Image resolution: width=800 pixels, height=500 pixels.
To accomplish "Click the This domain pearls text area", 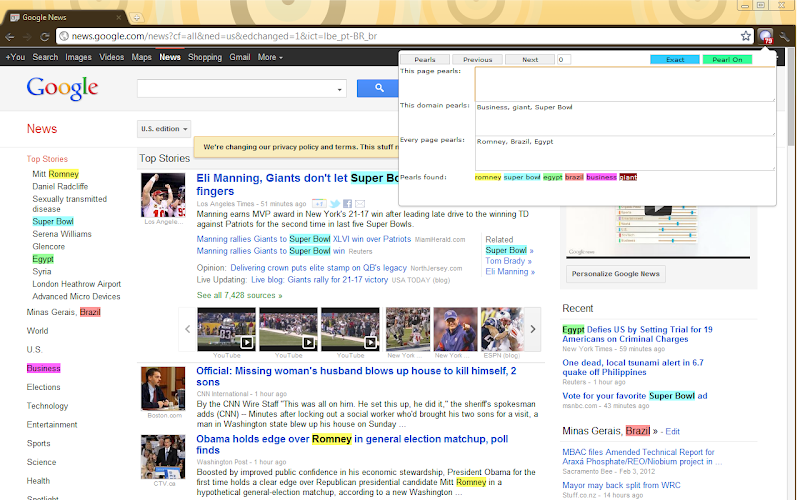I will (x=625, y=118).
